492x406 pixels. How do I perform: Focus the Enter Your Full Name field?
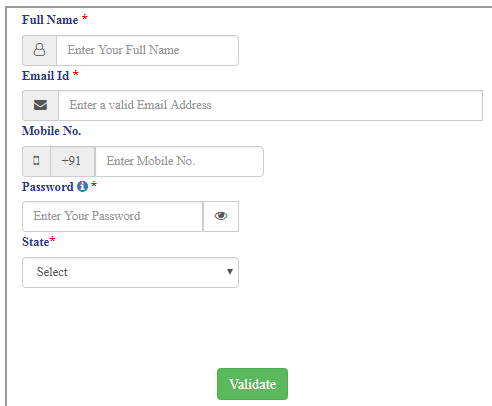click(x=147, y=50)
